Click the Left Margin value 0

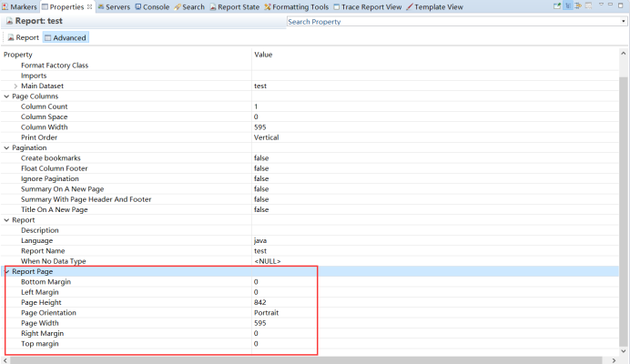point(256,292)
